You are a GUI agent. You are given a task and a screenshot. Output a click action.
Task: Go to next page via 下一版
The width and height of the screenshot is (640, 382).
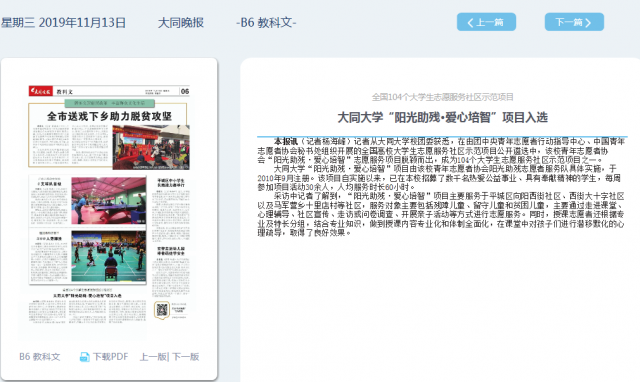click(x=186, y=357)
